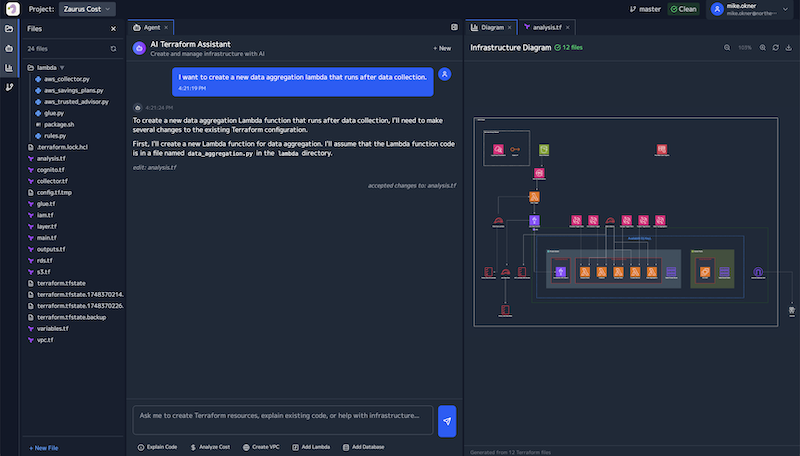This screenshot has width=800, height=456.
Task: Click the 'edit: analysis.tf' text
Action: 155,167
